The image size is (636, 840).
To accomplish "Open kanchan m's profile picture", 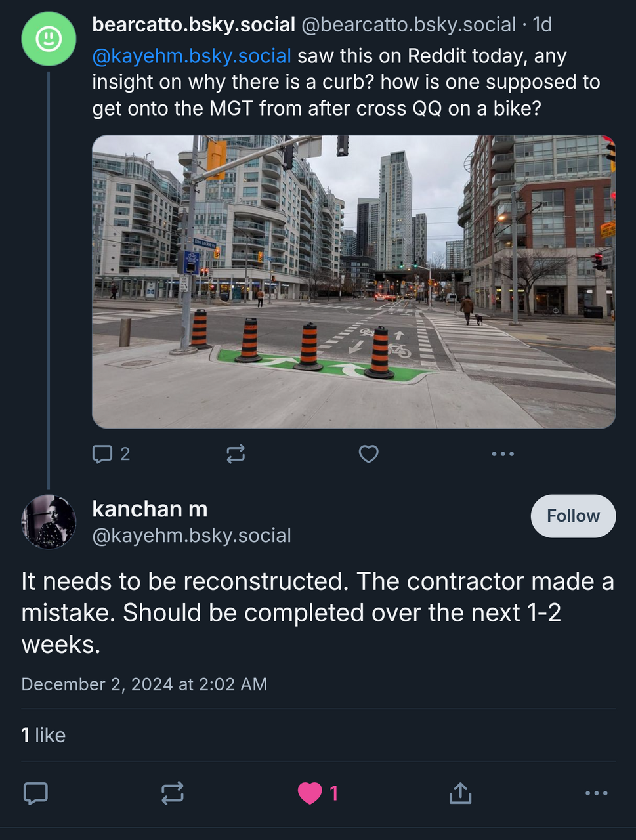I will pos(49,522).
